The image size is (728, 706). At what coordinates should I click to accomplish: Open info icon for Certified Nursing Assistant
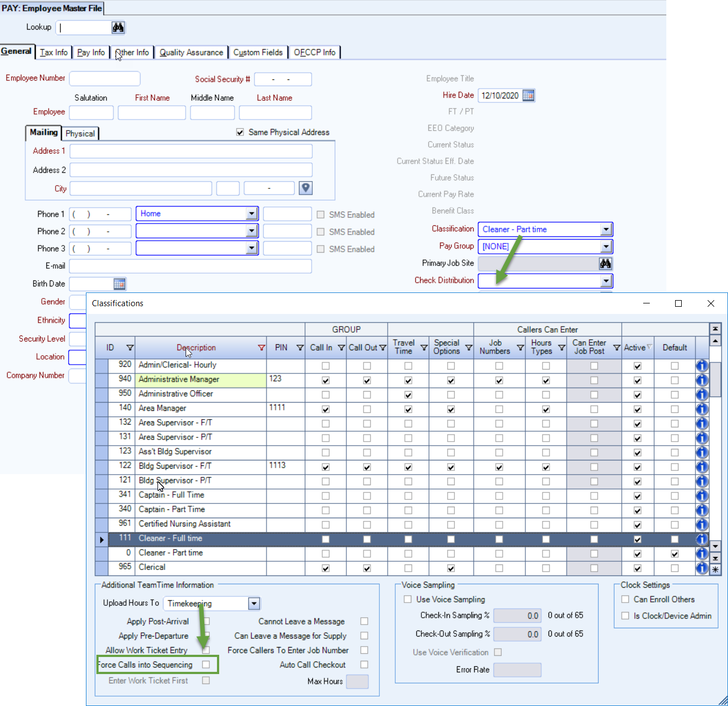tap(702, 525)
